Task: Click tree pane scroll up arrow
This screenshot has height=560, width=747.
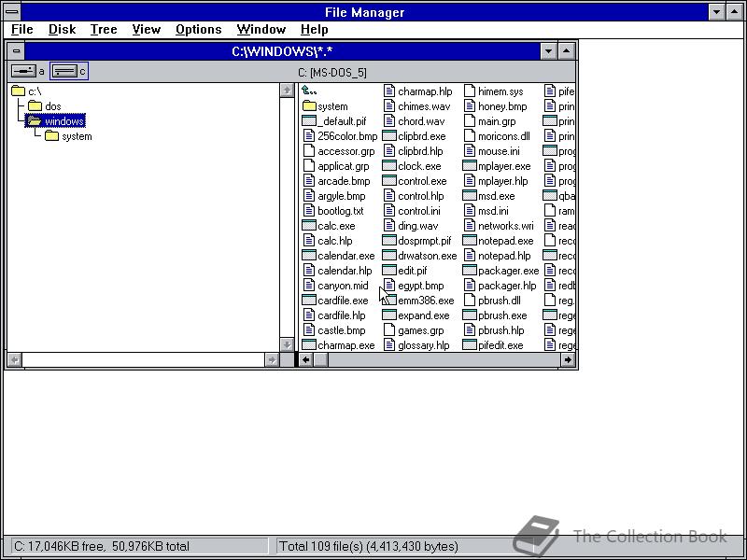Action: click(287, 91)
